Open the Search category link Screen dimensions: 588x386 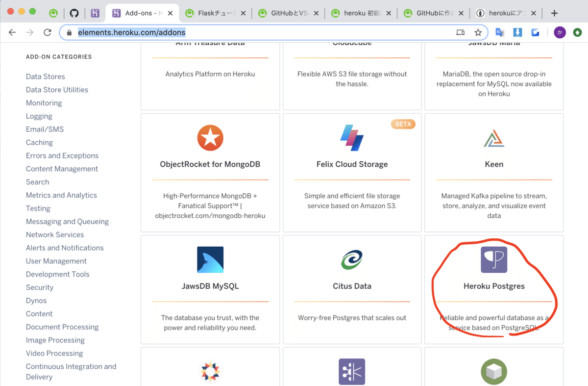point(37,182)
